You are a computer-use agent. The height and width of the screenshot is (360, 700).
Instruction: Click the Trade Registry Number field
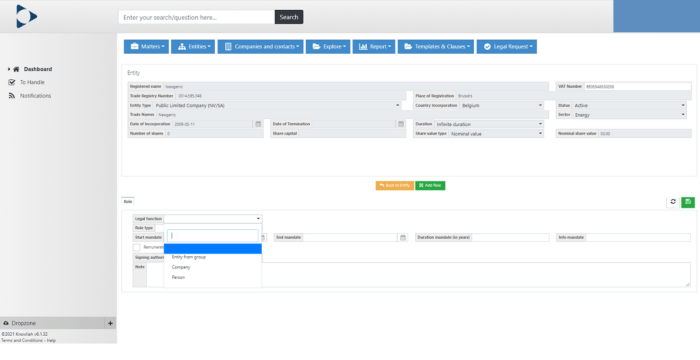click(x=291, y=96)
